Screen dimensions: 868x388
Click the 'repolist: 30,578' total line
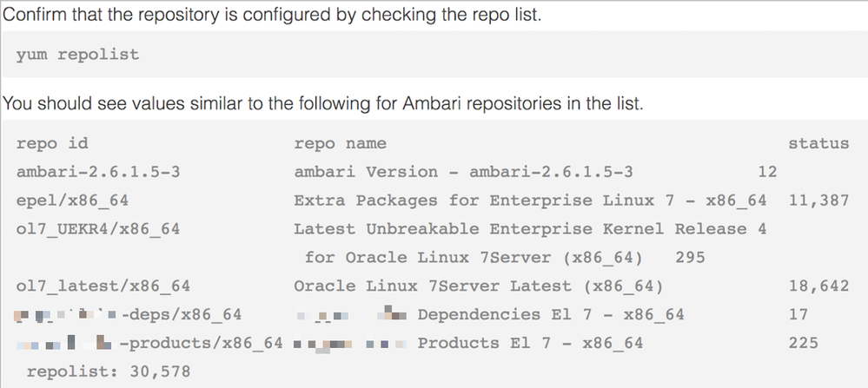pyautogui.click(x=109, y=372)
